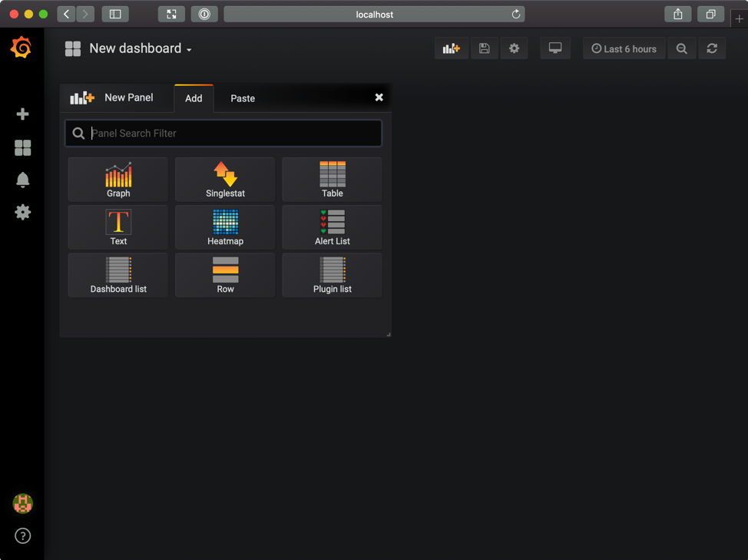Switch to the Paste tab
Screen dimensions: 748x560
tap(243, 98)
